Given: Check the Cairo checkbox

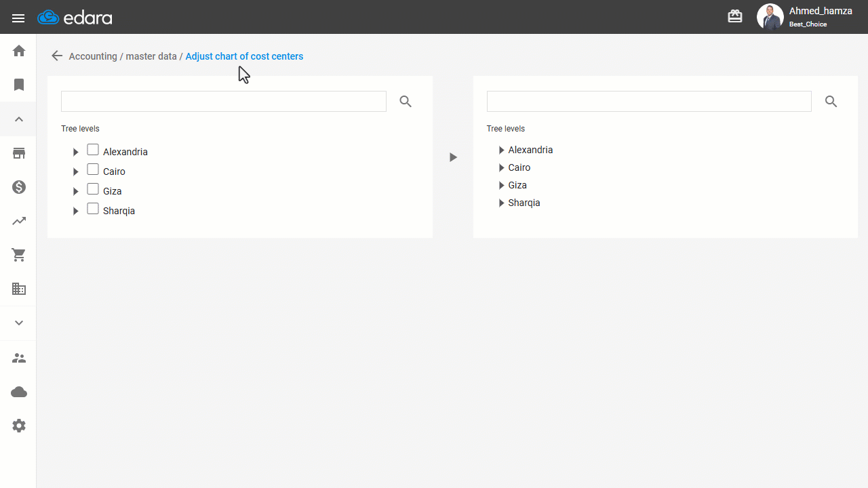Looking at the screenshot, I should tap(93, 169).
